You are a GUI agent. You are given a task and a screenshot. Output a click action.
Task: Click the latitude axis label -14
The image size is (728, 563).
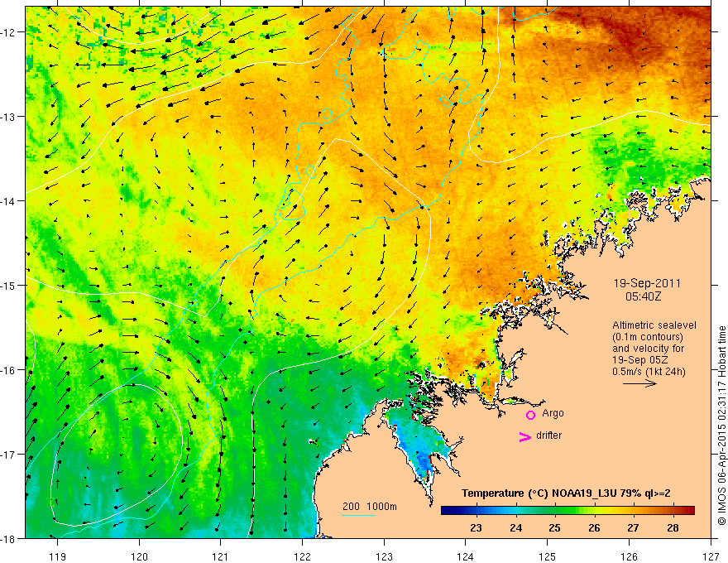click(x=8, y=201)
